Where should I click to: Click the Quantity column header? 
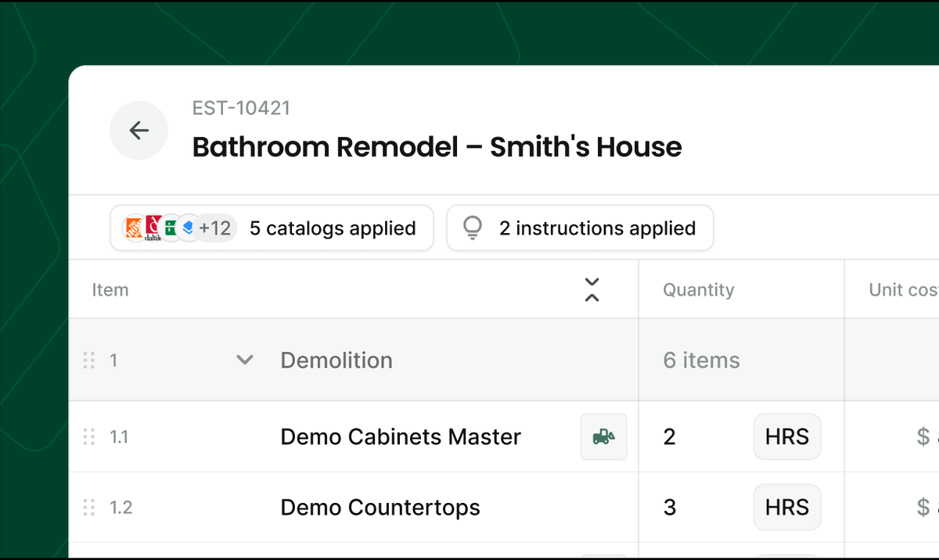pos(699,290)
